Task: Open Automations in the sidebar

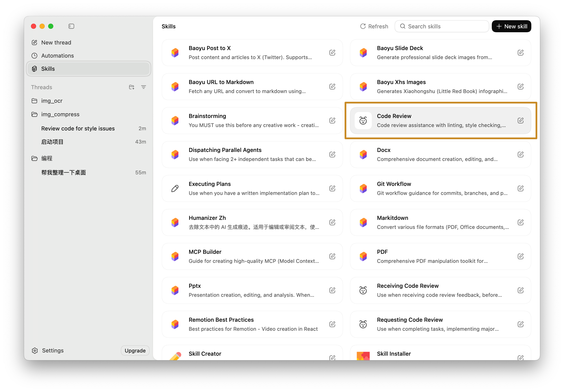Action: [57, 56]
